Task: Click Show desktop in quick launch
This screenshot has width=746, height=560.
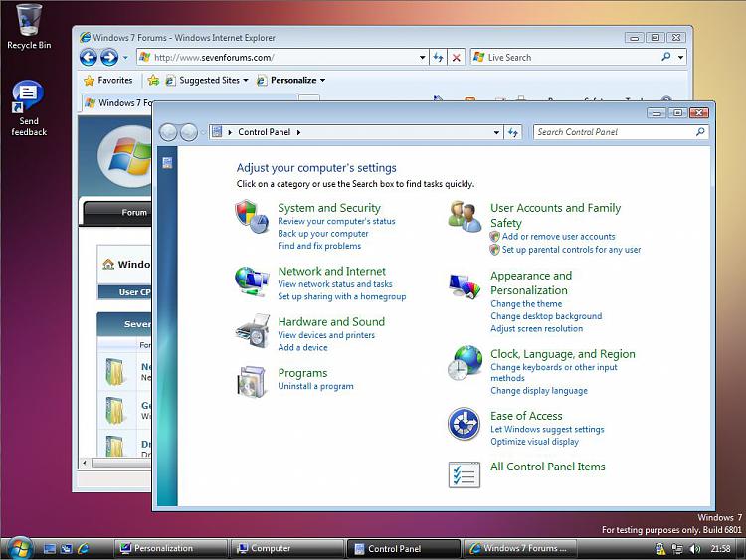Action: 50,549
